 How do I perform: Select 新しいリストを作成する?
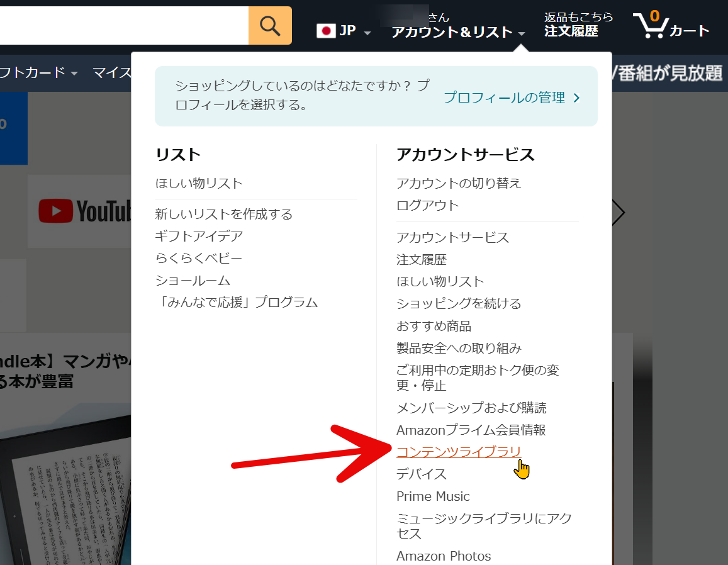224,214
